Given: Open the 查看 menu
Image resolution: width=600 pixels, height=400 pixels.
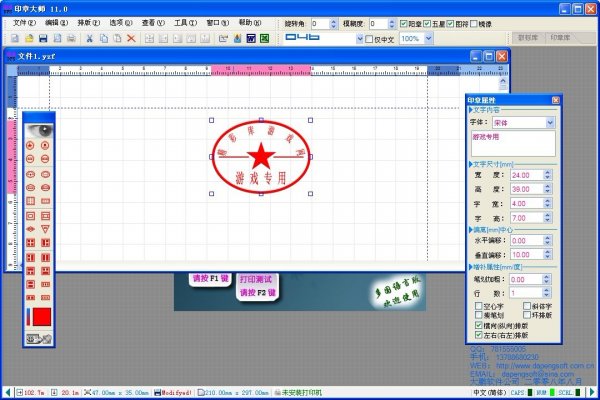Looking at the screenshot, I should (x=153, y=23).
